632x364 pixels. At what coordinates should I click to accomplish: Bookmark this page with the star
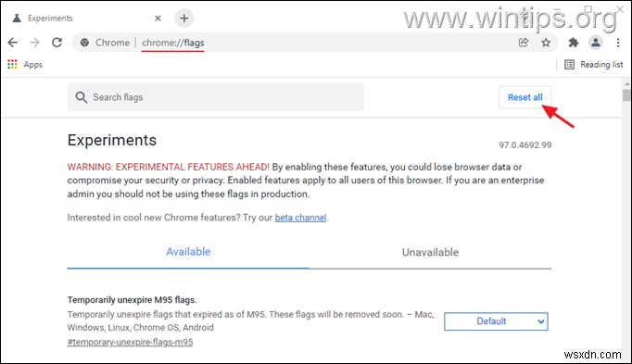(x=546, y=43)
